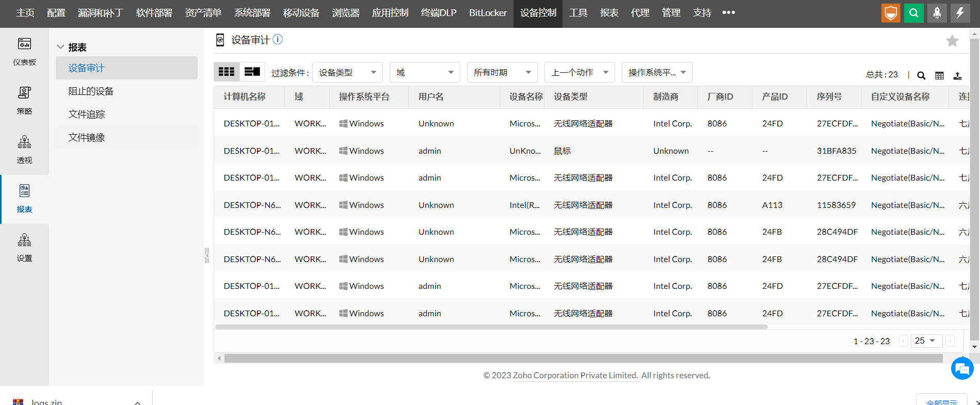Open the 浏览器 menu
This screenshot has width=980, height=405.
point(346,13)
